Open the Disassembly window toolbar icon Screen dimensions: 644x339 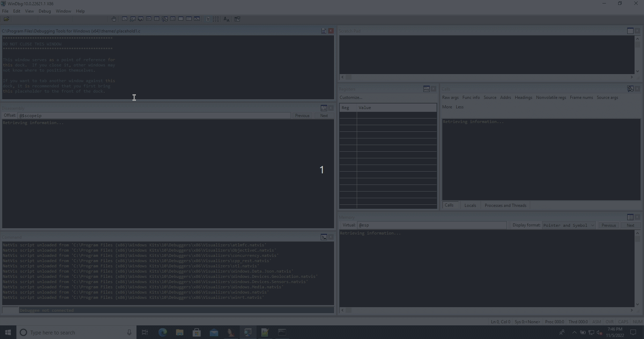[x=173, y=19]
